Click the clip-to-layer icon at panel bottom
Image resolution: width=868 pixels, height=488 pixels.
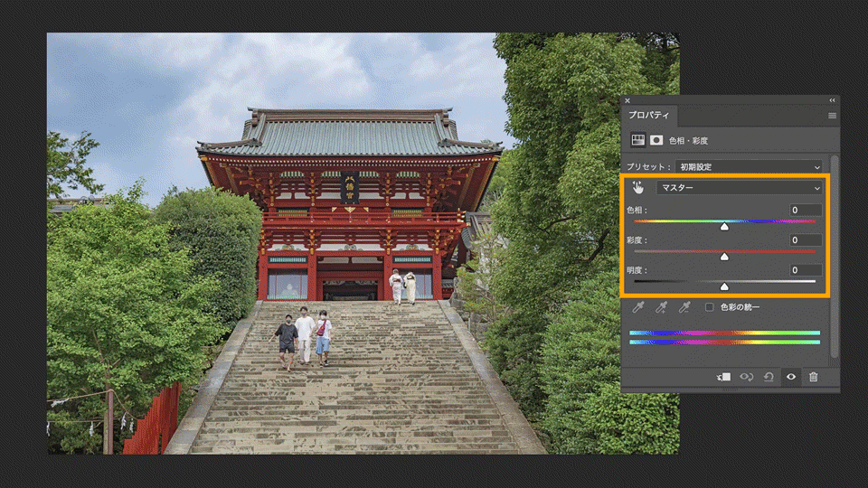pos(723,377)
